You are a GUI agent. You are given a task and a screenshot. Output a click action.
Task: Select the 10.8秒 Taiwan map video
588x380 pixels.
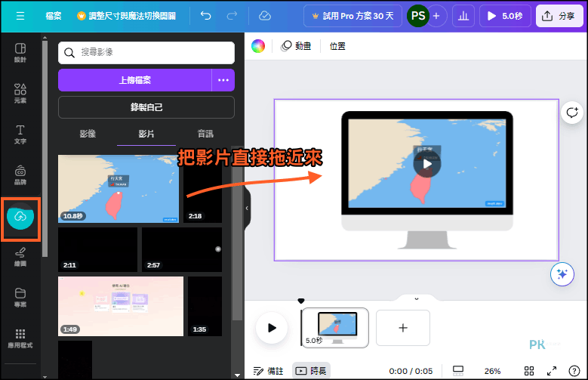[119, 189]
